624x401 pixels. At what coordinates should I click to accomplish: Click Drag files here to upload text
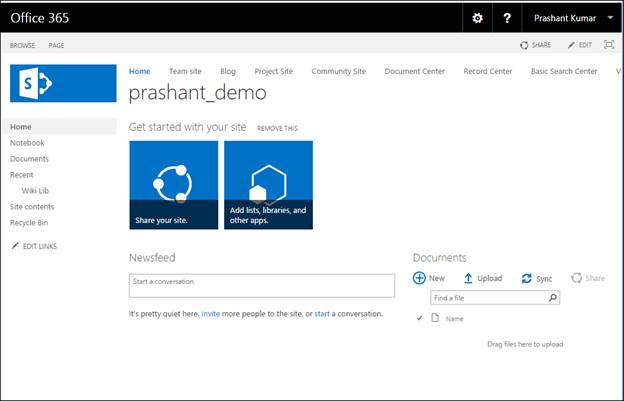pyautogui.click(x=525, y=344)
